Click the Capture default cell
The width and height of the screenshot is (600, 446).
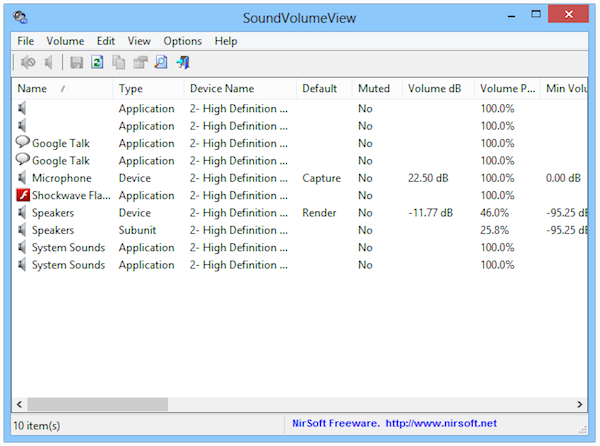pyautogui.click(x=321, y=178)
